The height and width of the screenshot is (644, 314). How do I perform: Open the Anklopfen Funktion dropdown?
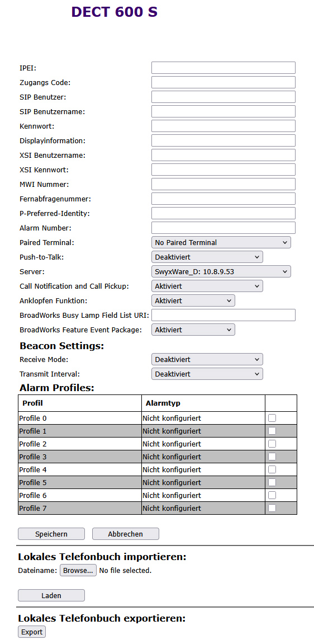pyautogui.click(x=193, y=300)
